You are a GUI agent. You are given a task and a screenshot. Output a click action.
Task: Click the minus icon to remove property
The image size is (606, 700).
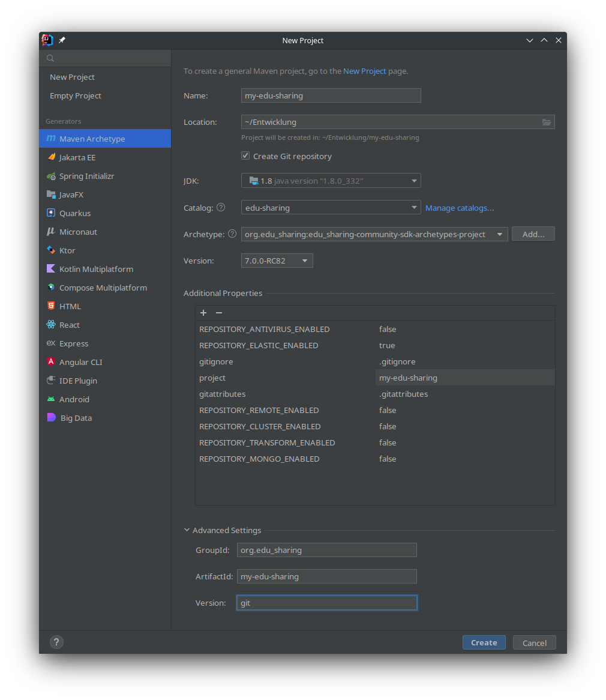219,313
